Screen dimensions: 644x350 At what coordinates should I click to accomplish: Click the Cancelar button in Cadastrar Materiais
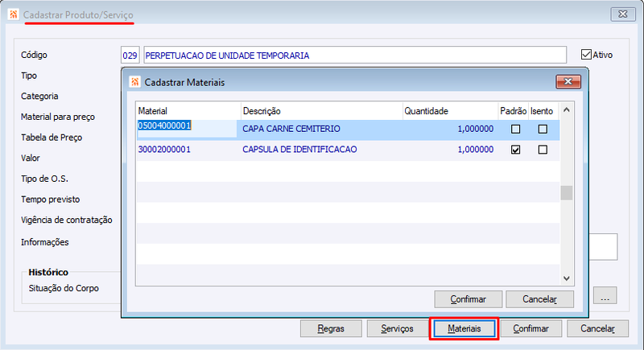click(x=539, y=299)
